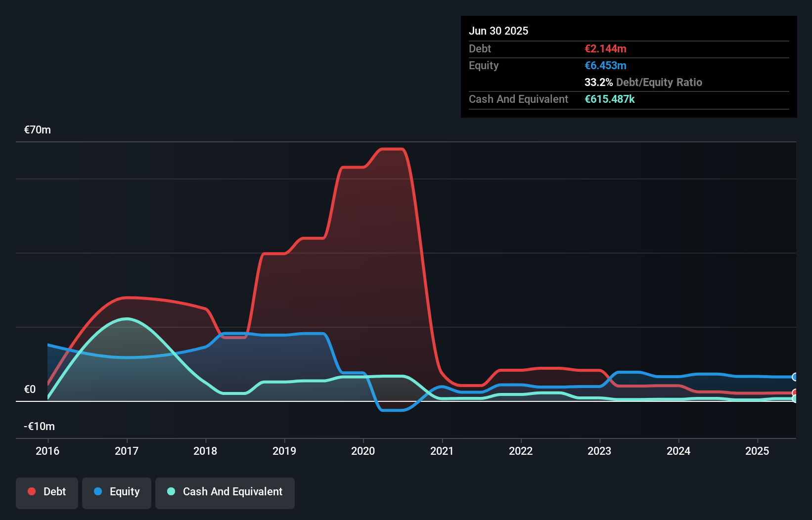Select the blue equity endpoint marker on chart edge
The height and width of the screenshot is (520, 812).
(x=794, y=377)
